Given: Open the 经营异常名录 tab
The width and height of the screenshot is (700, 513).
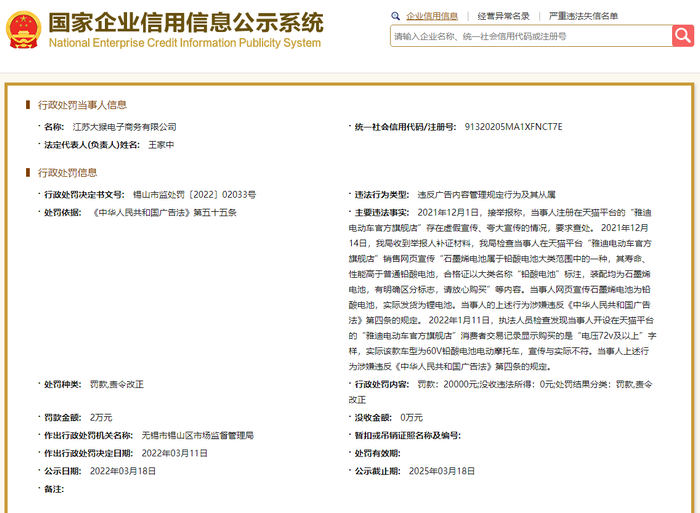Looking at the screenshot, I should point(503,16).
